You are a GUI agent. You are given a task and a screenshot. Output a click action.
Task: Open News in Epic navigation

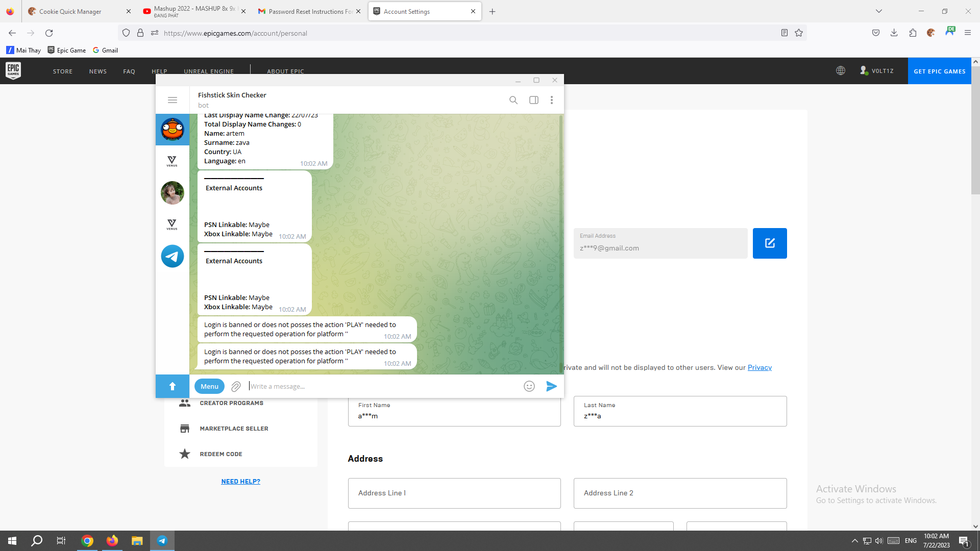98,71
